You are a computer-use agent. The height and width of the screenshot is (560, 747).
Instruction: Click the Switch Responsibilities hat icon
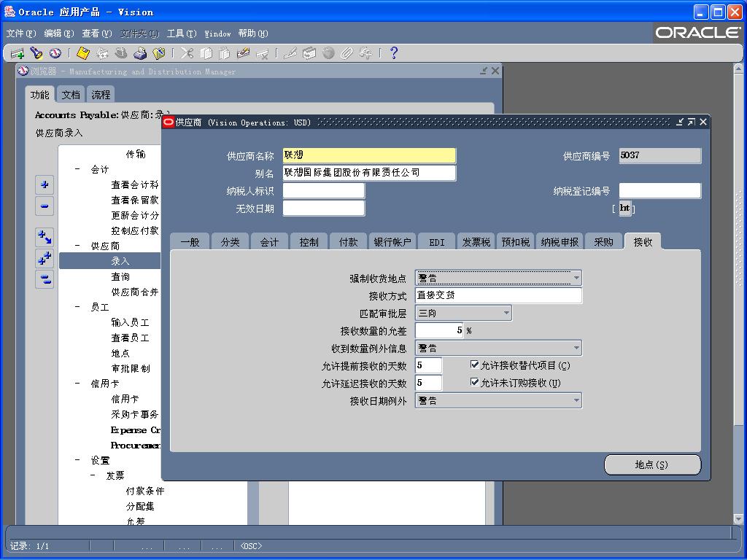click(121, 53)
